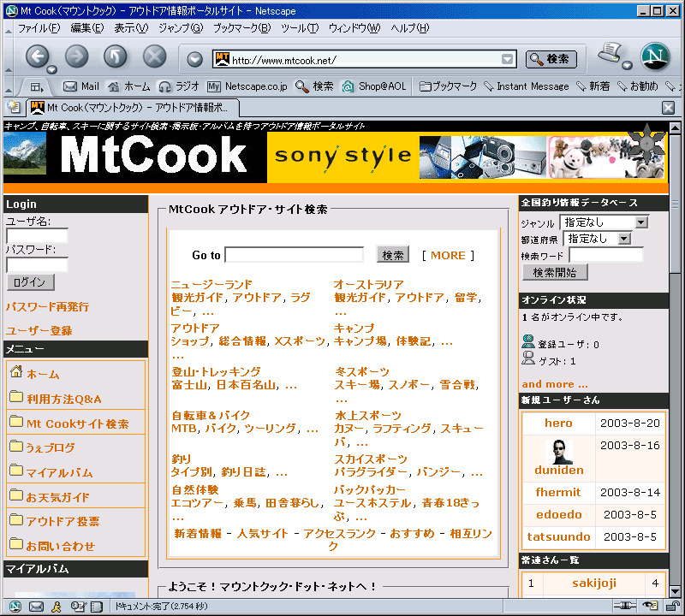
Task: Go to the next page with Forward arrow
Action: coord(76,56)
